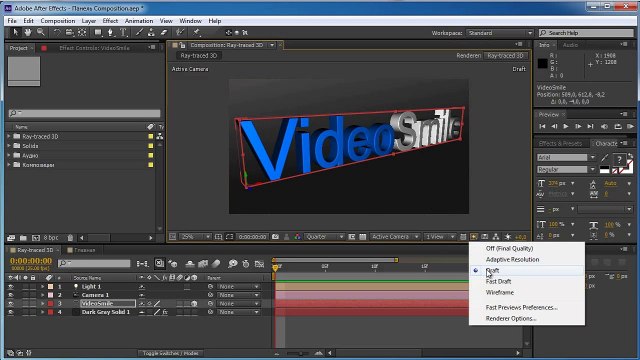Click the Search Help field

tap(586, 33)
